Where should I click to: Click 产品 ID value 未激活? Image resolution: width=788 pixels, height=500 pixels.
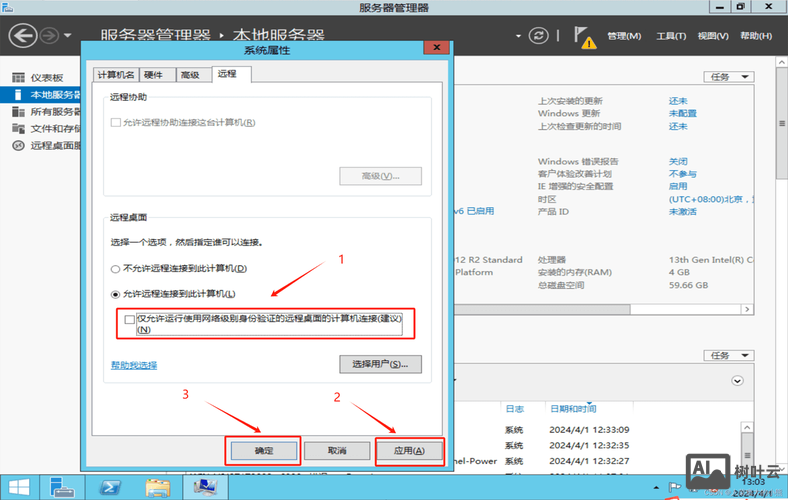point(682,212)
